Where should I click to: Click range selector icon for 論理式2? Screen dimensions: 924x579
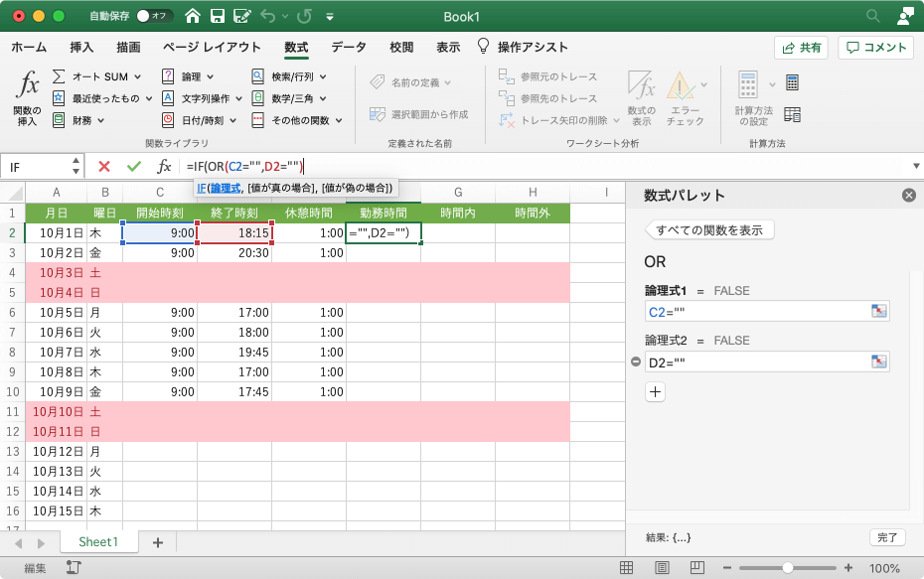click(878, 362)
